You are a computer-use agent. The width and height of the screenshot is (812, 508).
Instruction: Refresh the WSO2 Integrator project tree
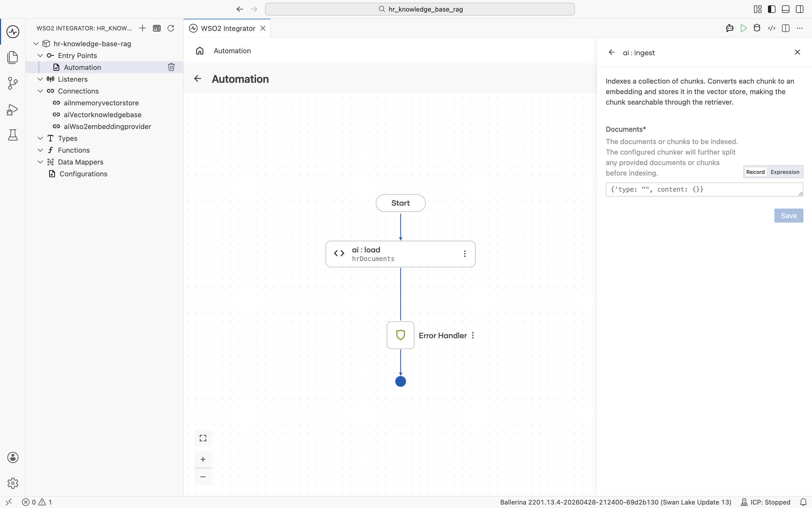(x=171, y=28)
